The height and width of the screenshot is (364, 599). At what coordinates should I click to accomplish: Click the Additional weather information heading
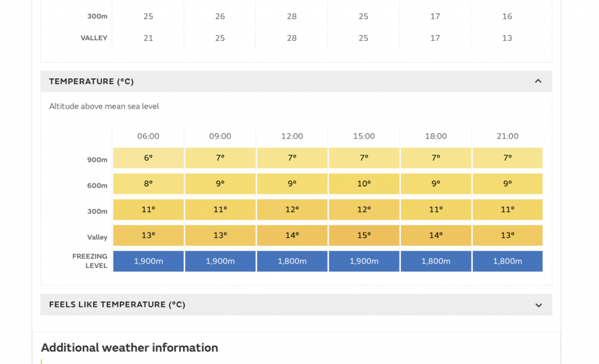(x=129, y=348)
